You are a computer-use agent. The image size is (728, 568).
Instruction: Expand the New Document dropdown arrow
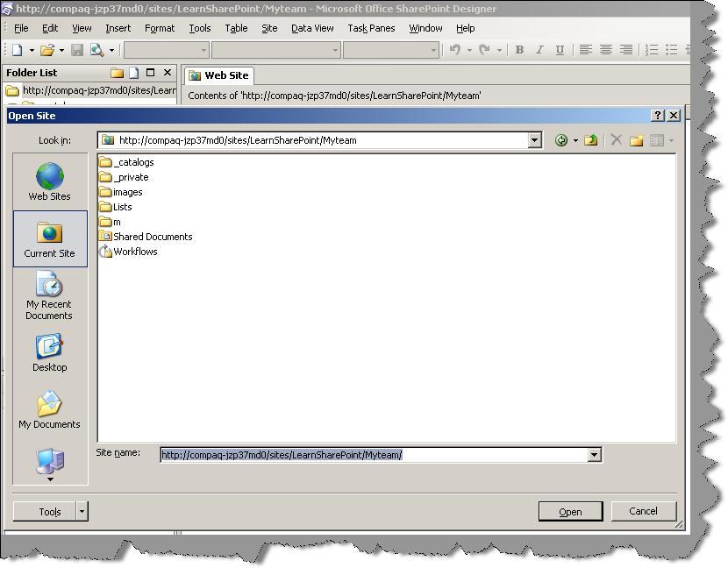coord(32,50)
